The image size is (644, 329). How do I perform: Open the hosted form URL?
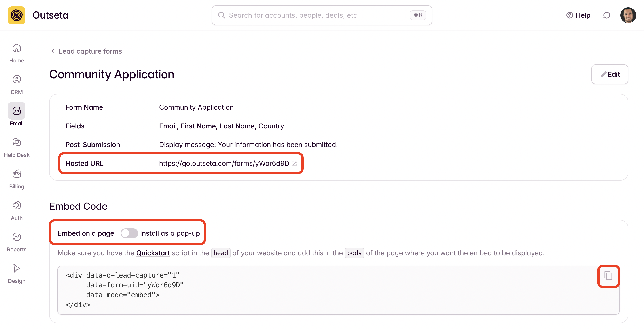click(x=224, y=164)
